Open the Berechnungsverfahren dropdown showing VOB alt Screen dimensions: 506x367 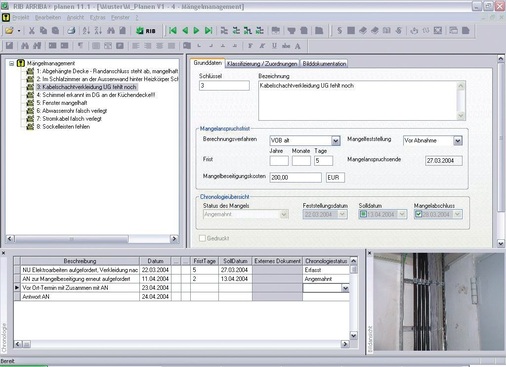336,141
